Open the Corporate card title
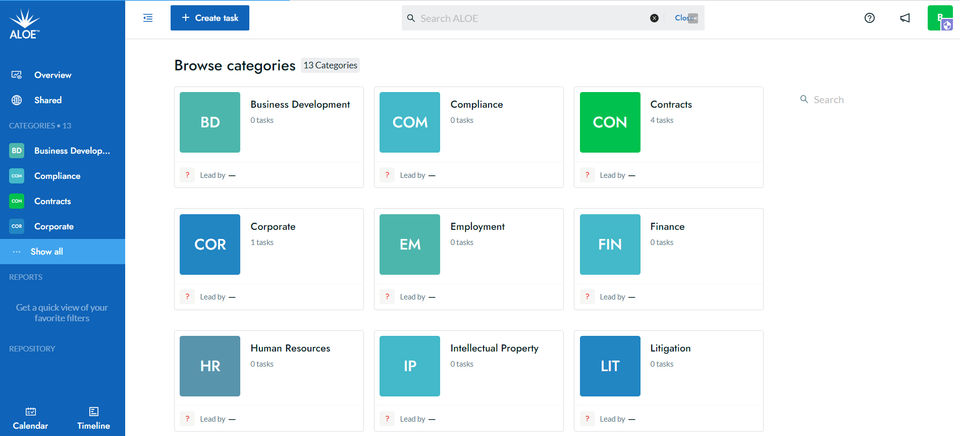 (x=273, y=227)
